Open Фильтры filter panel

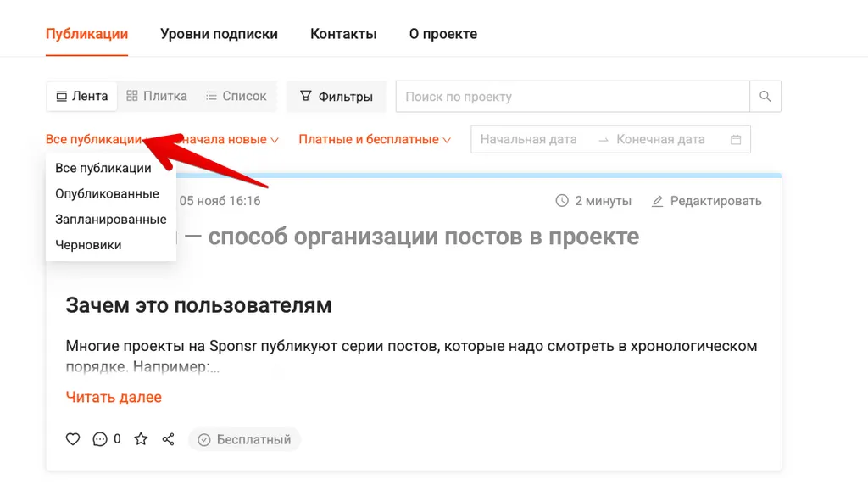pos(336,97)
